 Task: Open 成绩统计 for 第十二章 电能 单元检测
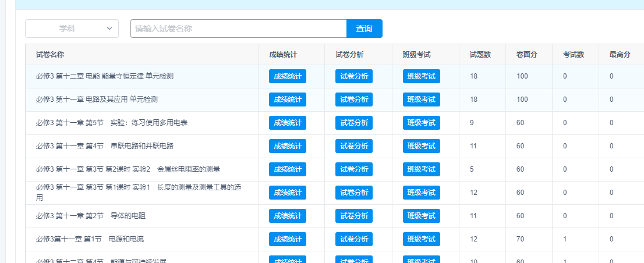pos(288,76)
